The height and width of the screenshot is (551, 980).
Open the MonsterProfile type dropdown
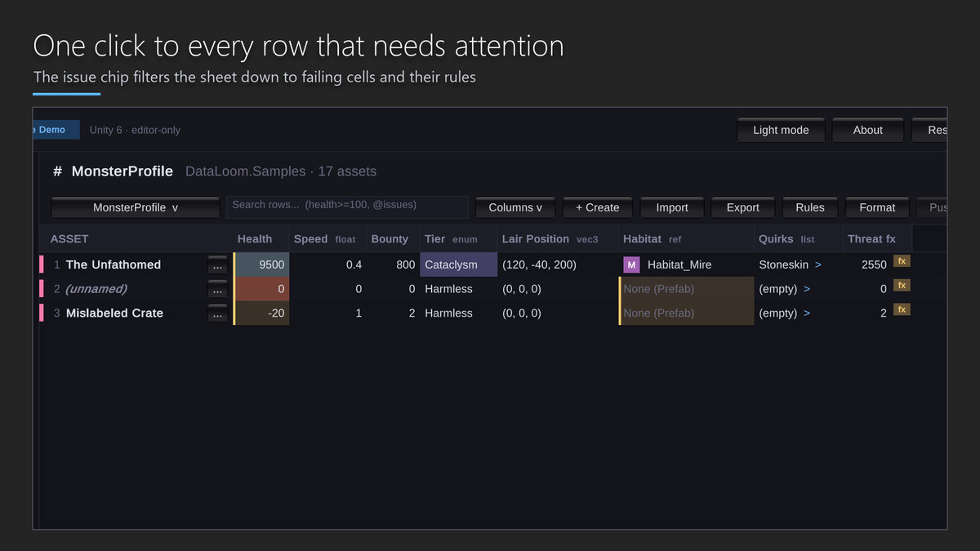[136, 207]
